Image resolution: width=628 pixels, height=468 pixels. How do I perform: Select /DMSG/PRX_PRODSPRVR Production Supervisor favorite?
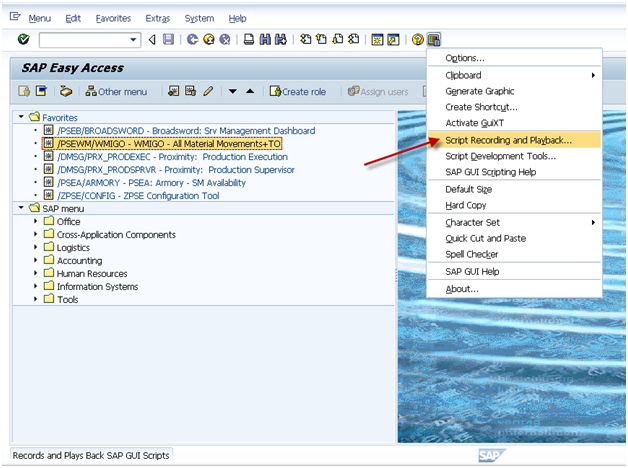pos(175,170)
